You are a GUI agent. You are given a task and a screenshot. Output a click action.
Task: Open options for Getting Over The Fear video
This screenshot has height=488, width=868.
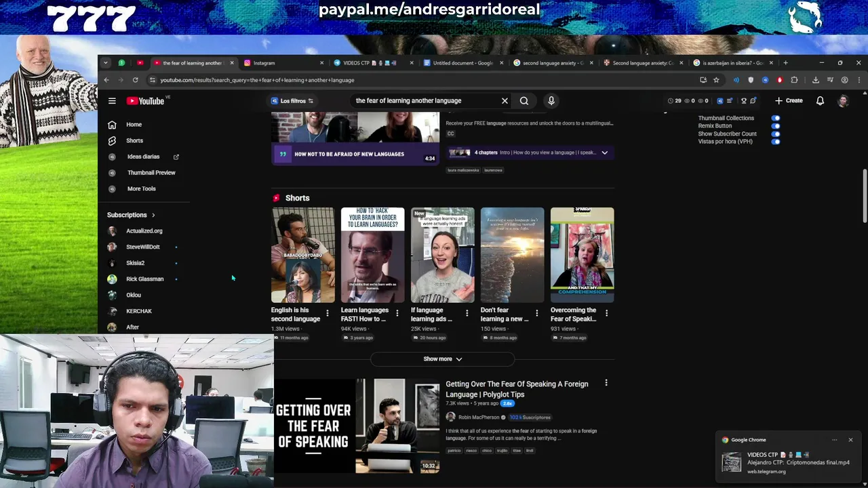606,383
